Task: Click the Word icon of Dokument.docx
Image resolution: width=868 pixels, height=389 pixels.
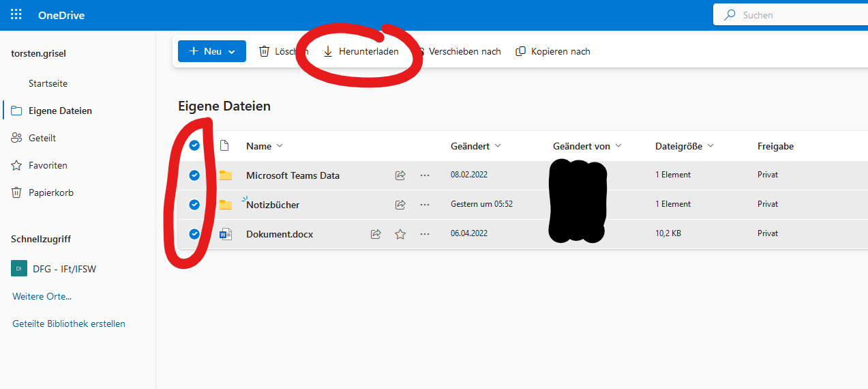Action: point(226,234)
